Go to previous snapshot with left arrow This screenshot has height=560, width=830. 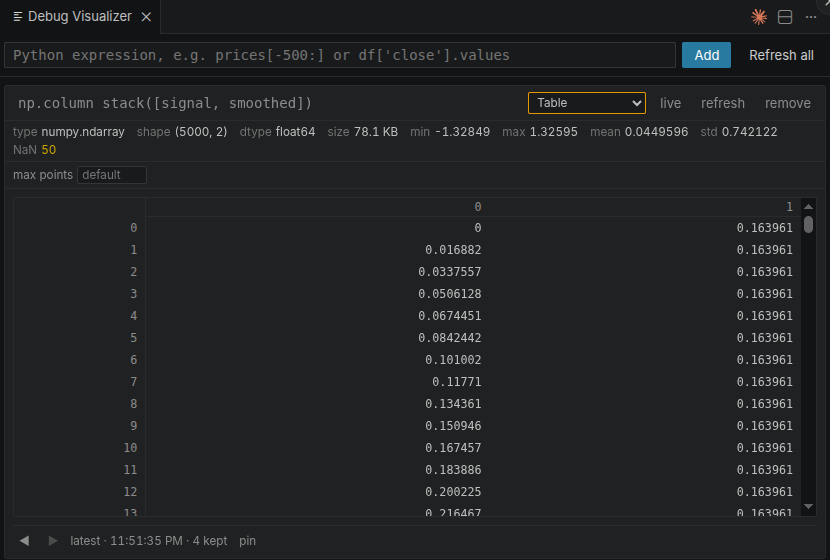click(24, 540)
